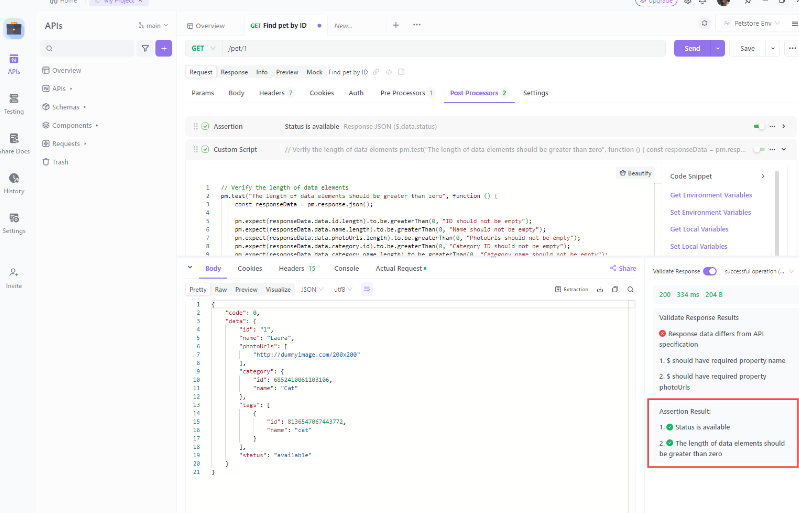Open the GET method dropdown
Screen dimensions: 799x513
[x=203, y=48]
